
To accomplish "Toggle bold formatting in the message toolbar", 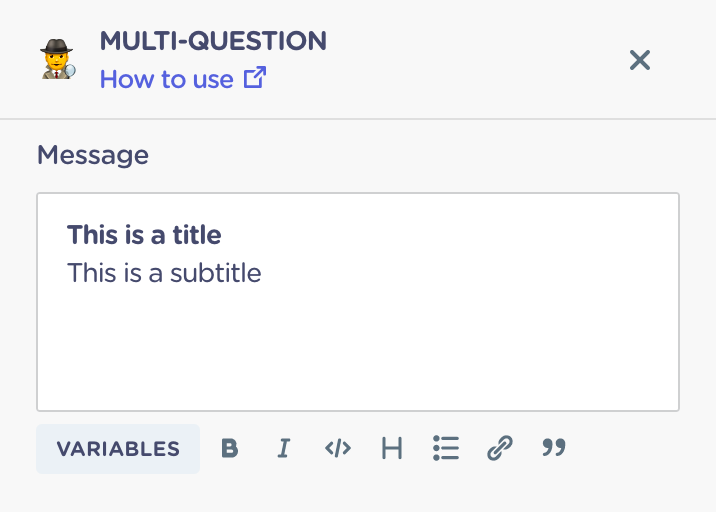I will tap(230, 448).
